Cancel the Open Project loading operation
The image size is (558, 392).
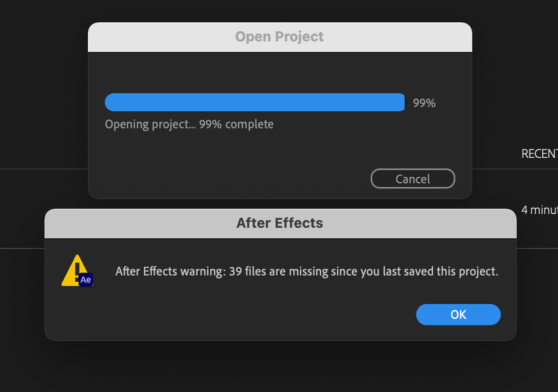(x=413, y=179)
